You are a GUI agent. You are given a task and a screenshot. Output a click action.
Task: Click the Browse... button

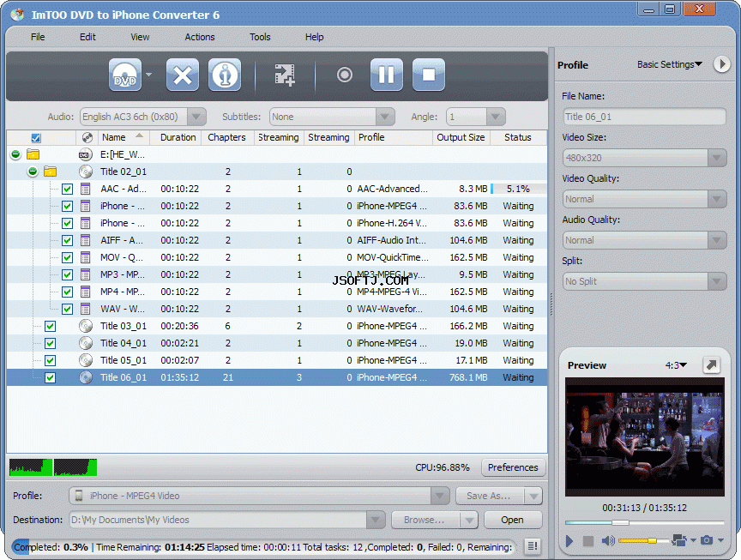[425, 520]
